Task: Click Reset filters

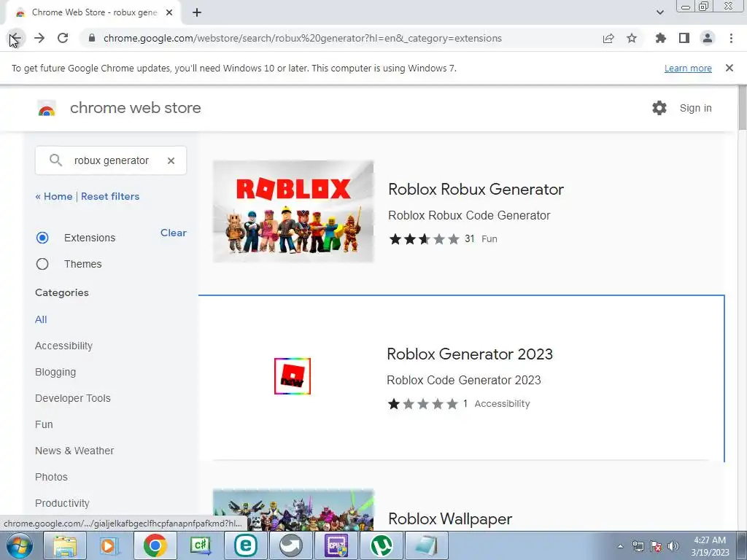Action: (x=110, y=196)
